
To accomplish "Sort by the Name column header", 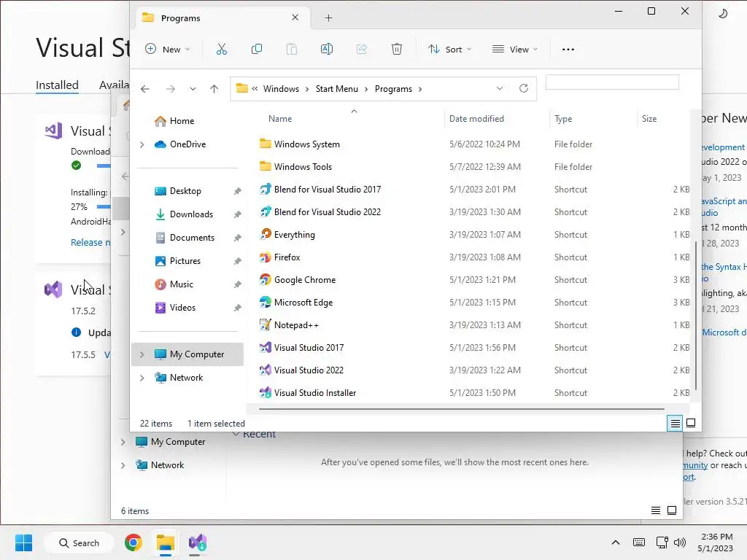I will [279, 119].
